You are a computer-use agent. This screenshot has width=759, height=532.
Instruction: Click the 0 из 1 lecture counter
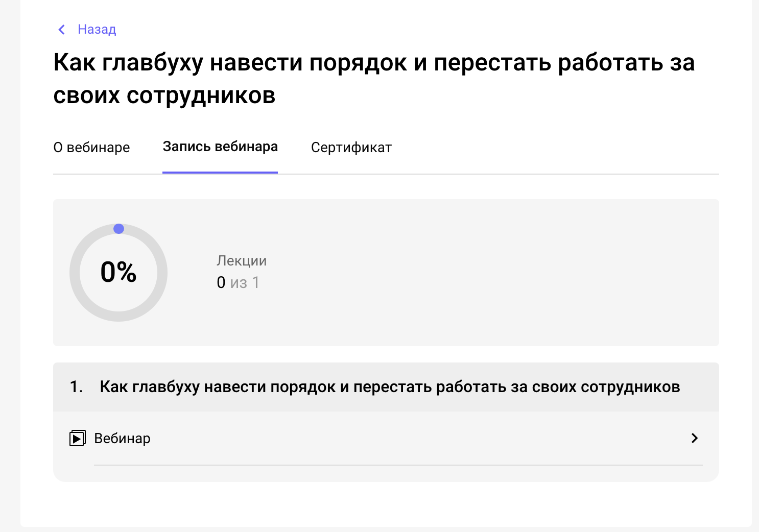[238, 282]
